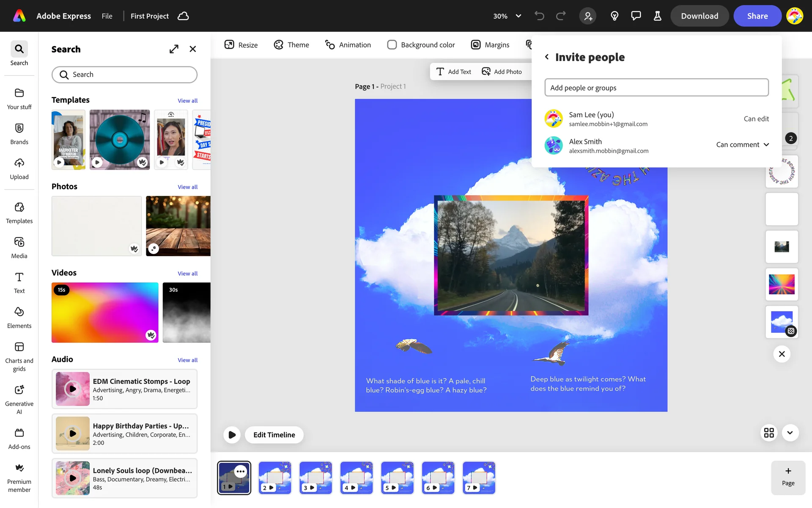Click the cloud sync status icon
The height and width of the screenshot is (508, 812).
point(183,16)
